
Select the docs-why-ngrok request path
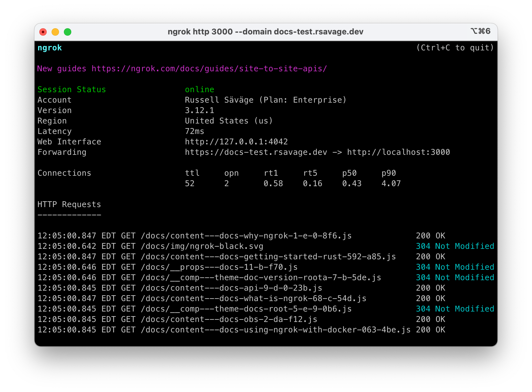246,236
